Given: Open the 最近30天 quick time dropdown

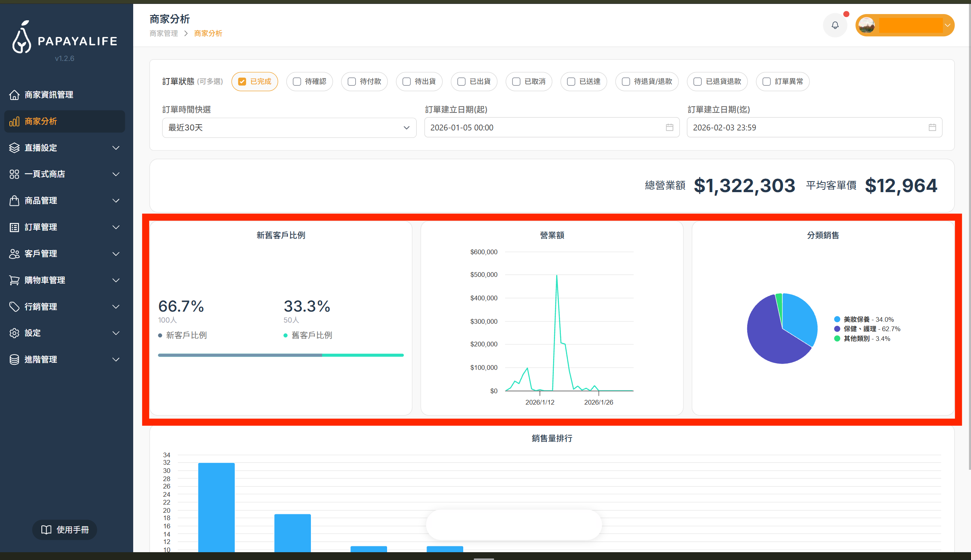Looking at the screenshot, I should click(289, 128).
